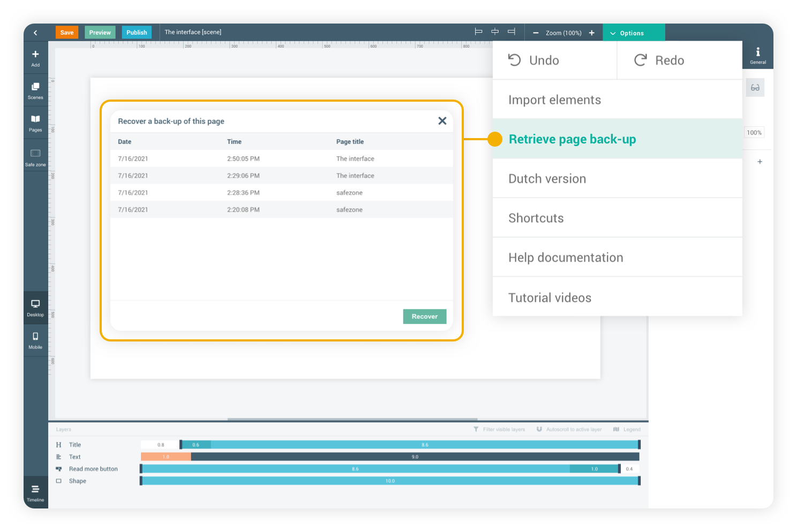Expand the Options dropdown
The height and width of the screenshot is (532, 797).
633,33
